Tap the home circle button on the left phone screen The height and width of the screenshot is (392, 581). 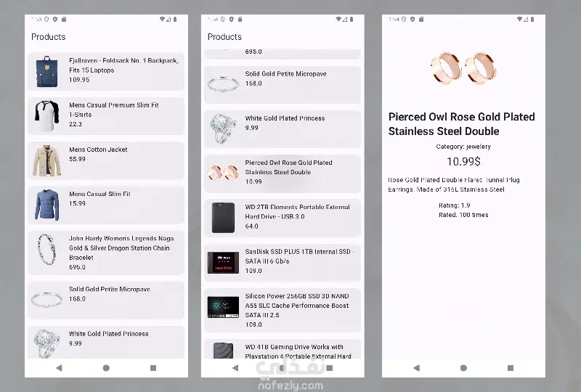tap(106, 368)
